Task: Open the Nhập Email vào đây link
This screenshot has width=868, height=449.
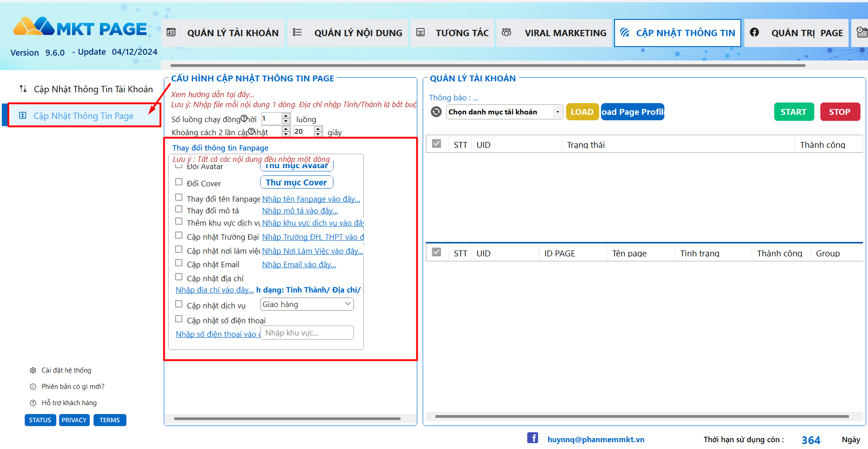Action: 299,265
